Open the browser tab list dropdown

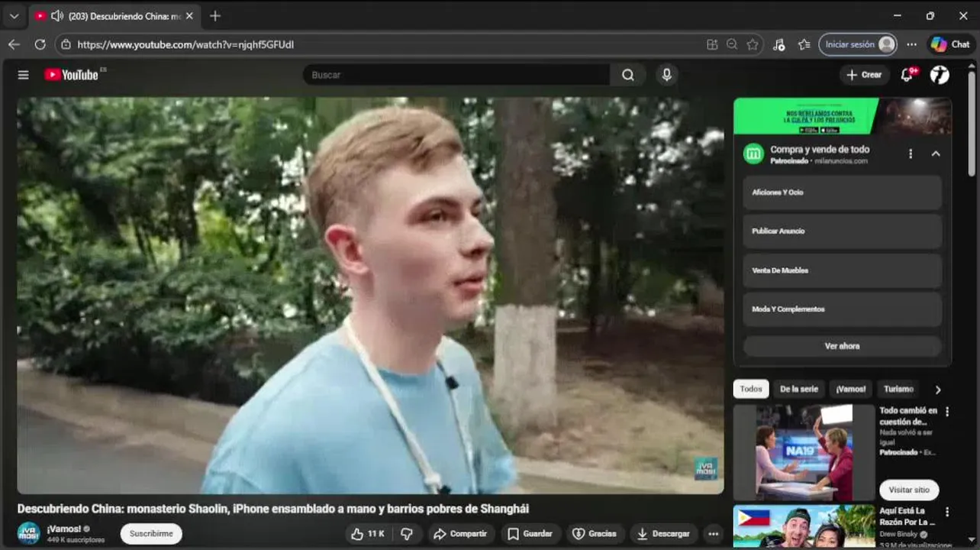14,15
